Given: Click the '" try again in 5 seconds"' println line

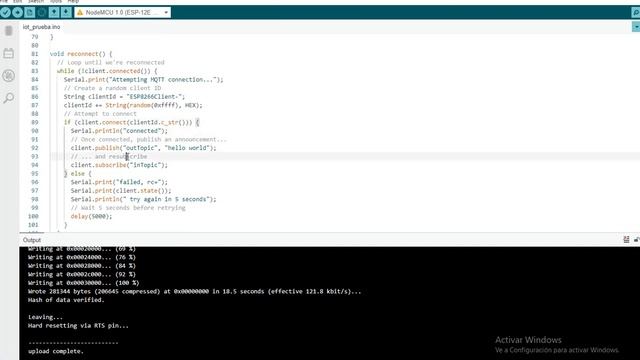Looking at the screenshot, I should pos(143,200).
